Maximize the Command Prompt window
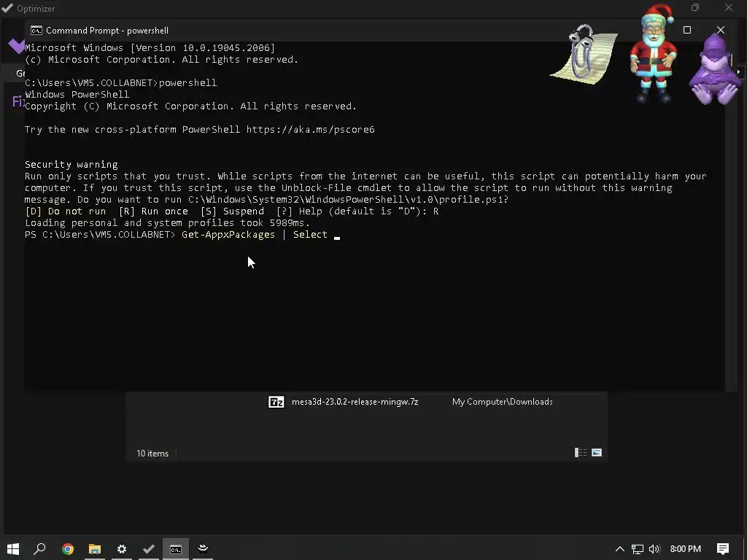Screen dimensions: 747x560 [x=687, y=30]
